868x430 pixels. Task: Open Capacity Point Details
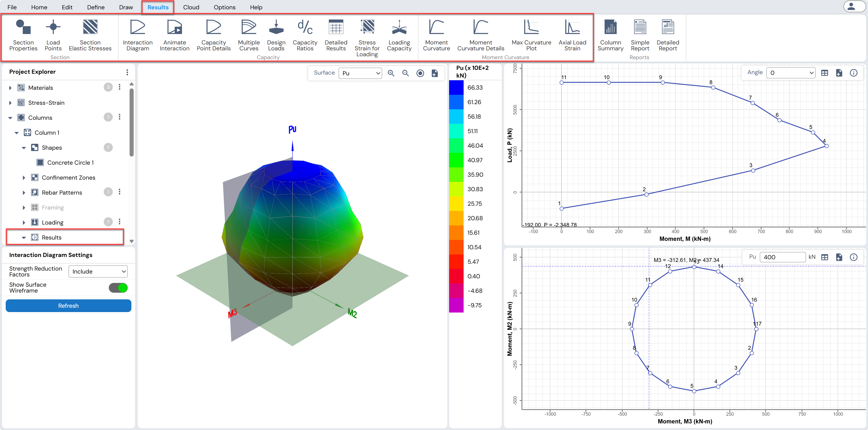(x=213, y=35)
